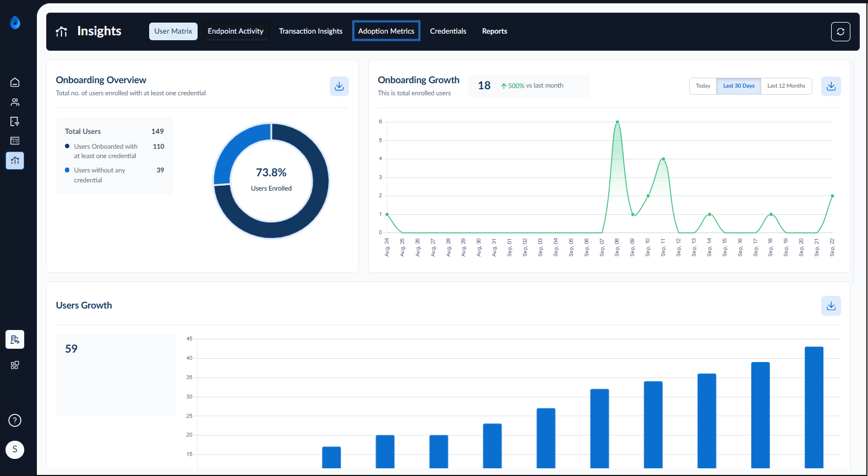Open the document settings sidebar icon
Image resolution: width=868 pixels, height=476 pixels.
pyautogui.click(x=15, y=121)
